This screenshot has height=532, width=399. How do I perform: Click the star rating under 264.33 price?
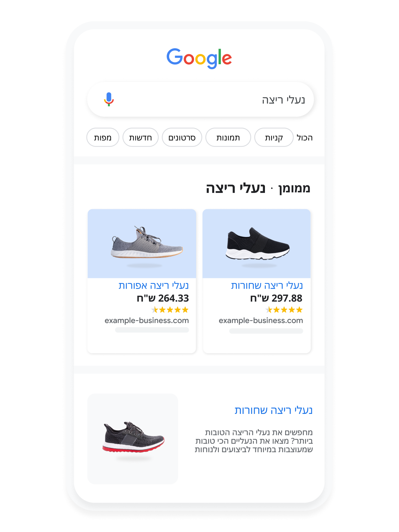pos(170,310)
